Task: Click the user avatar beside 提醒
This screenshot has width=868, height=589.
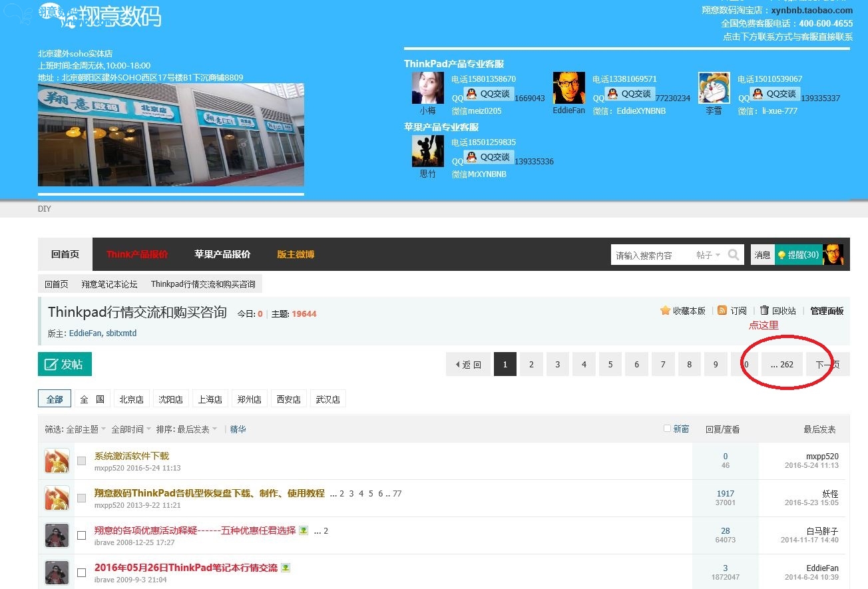Action: (x=833, y=254)
